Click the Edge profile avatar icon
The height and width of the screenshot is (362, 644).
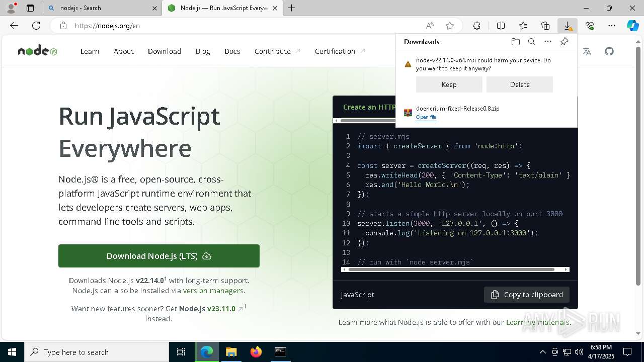coord(11,8)
